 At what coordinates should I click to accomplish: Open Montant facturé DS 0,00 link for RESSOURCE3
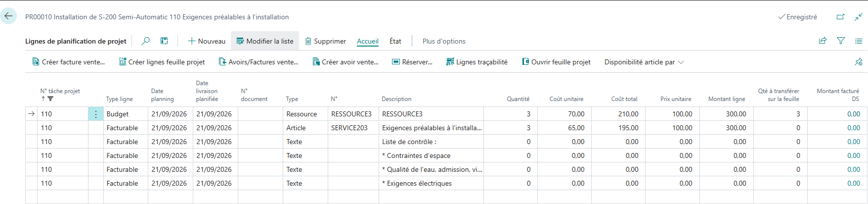coord(854,114)
